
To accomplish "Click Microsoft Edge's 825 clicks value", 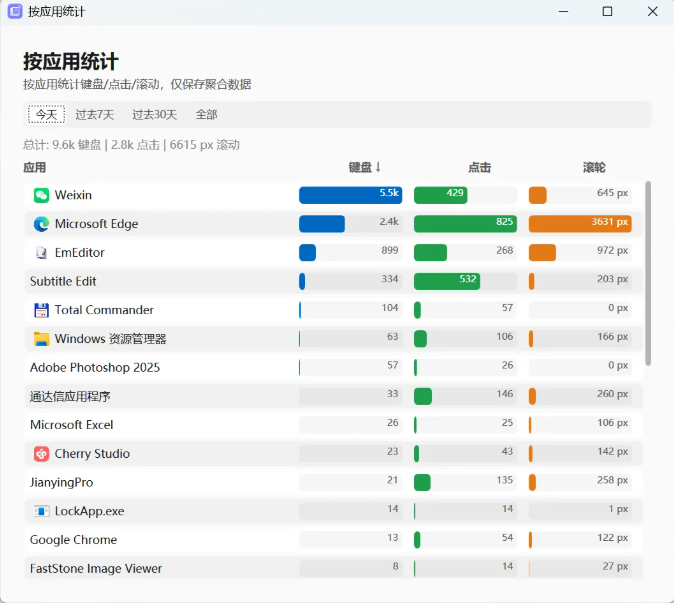I will [504, 221].
